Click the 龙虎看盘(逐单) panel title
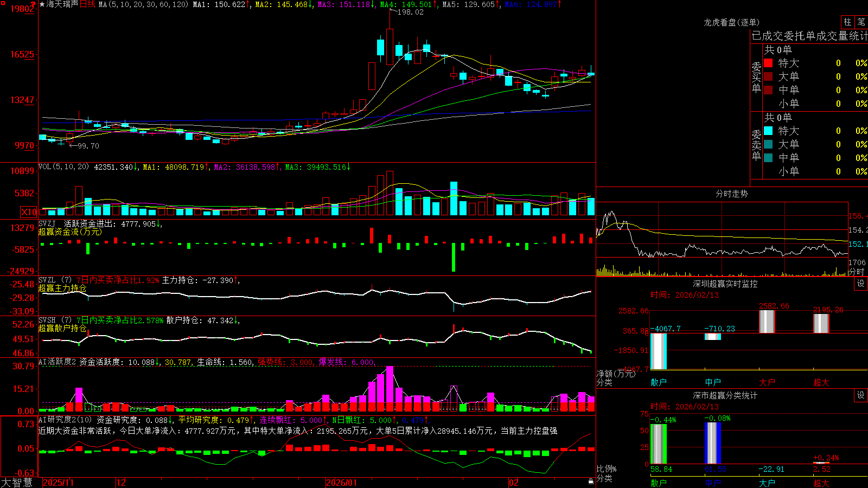This screenshot has width=868, height=488. (x=731, y=22)
